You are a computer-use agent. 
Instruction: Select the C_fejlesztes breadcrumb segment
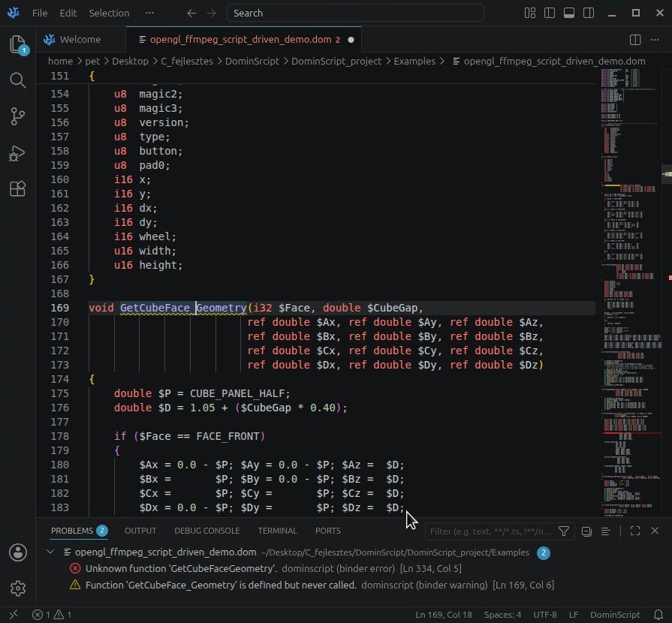tap(187, 62)
